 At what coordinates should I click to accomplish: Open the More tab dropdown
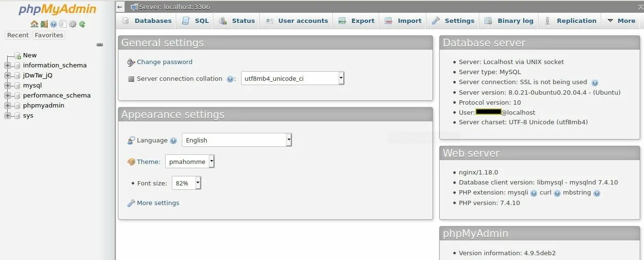tap(621, 21)
